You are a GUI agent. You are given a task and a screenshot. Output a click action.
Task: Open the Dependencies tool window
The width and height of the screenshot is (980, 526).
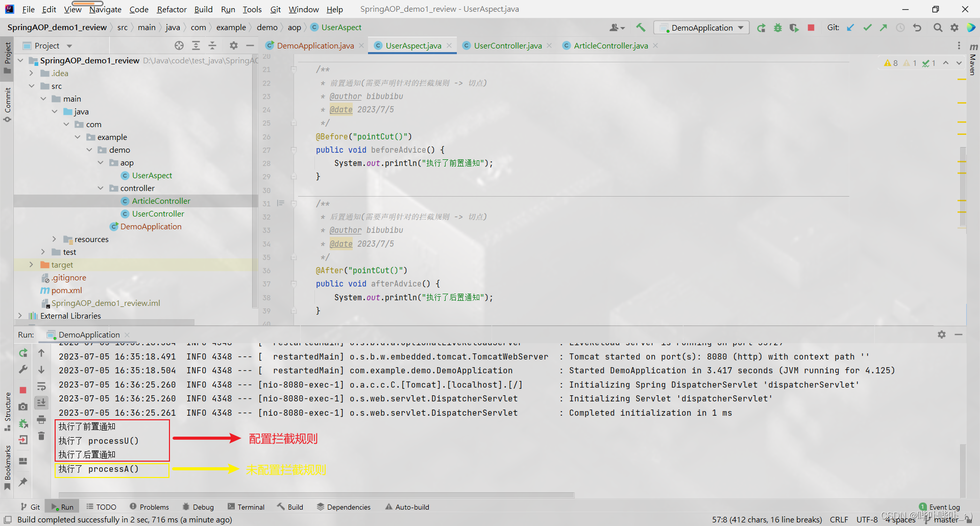(344, 507)
